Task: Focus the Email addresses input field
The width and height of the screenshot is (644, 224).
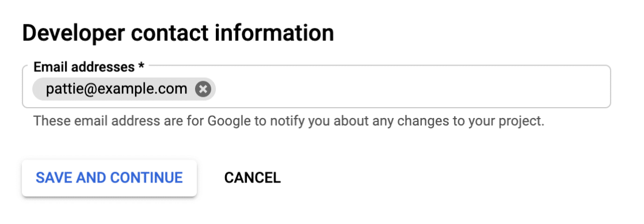Action: click(x=316, y=87)
